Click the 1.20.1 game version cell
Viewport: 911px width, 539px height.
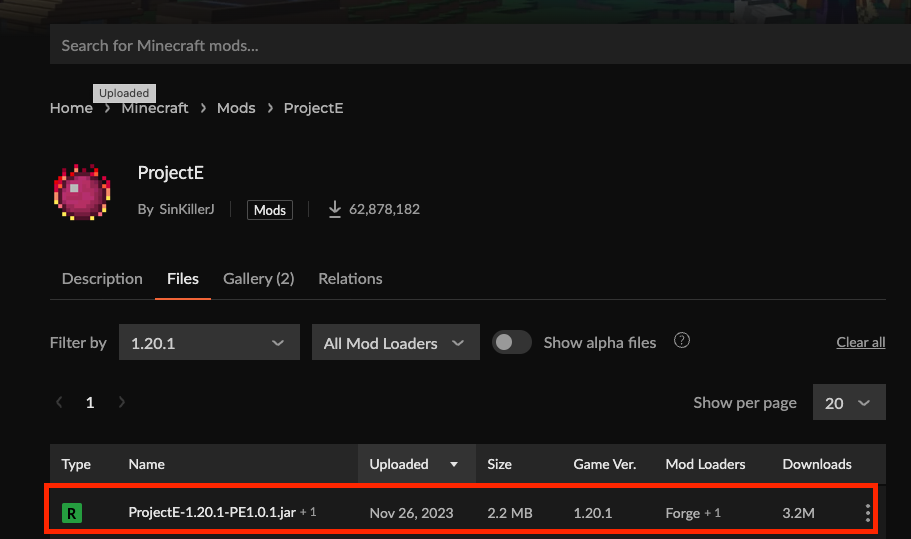click(x=593, y=513)
